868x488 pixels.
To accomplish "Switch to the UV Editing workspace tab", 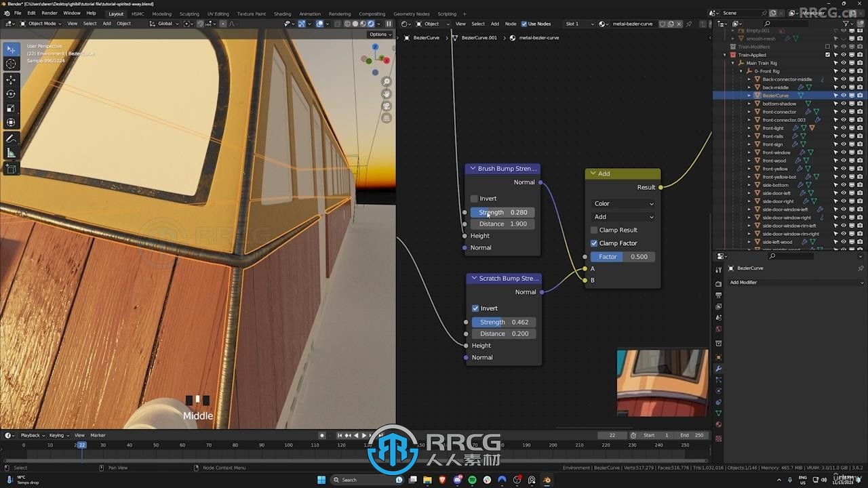I will [x=218, y=14].
